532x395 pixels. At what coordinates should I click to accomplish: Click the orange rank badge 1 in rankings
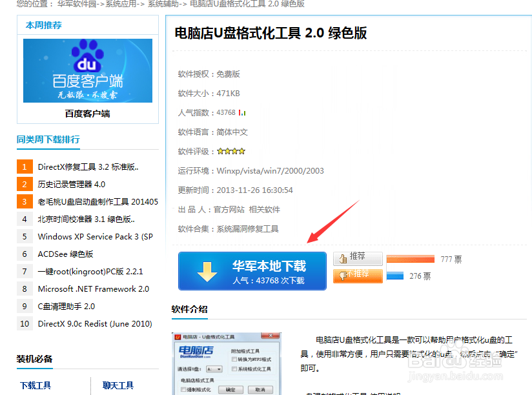point(24,167)
